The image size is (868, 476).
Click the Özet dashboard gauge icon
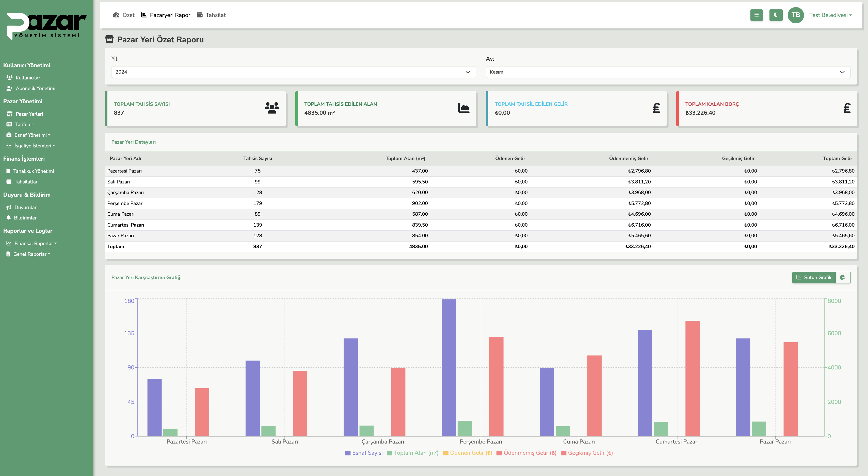[116, 15]
